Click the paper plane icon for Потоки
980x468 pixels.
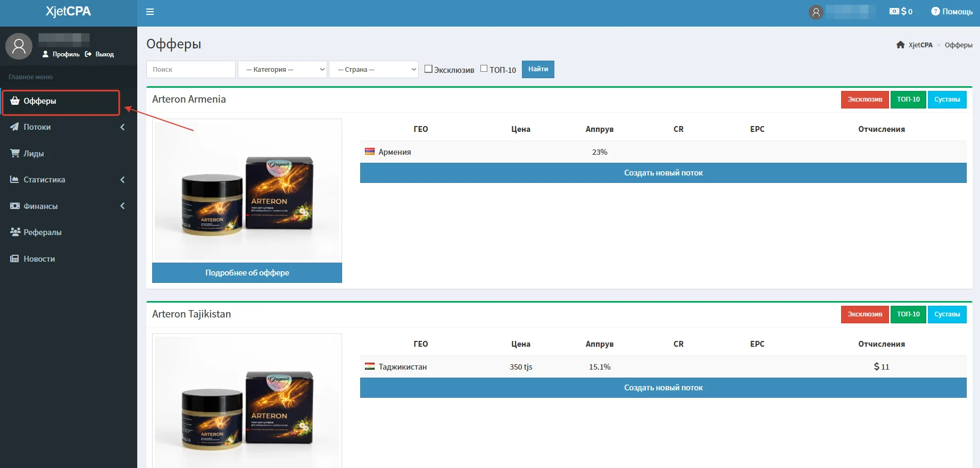tap(15, 127)
